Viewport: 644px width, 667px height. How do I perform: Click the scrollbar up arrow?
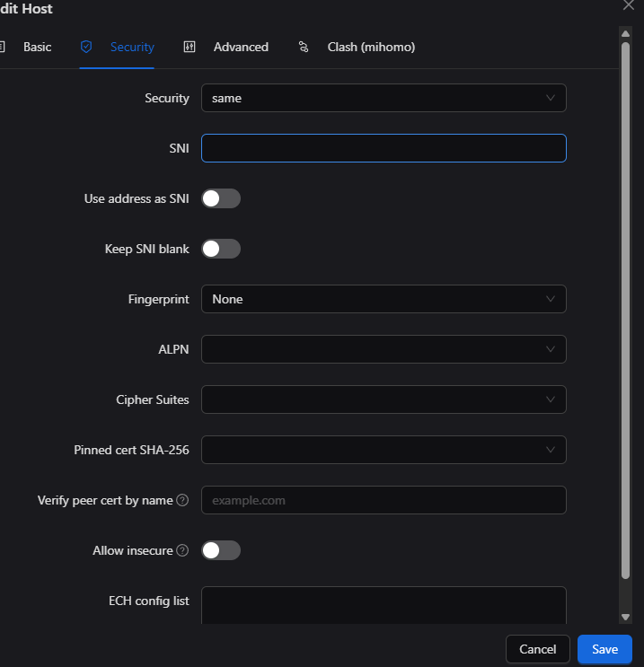(x=625, y=33)
